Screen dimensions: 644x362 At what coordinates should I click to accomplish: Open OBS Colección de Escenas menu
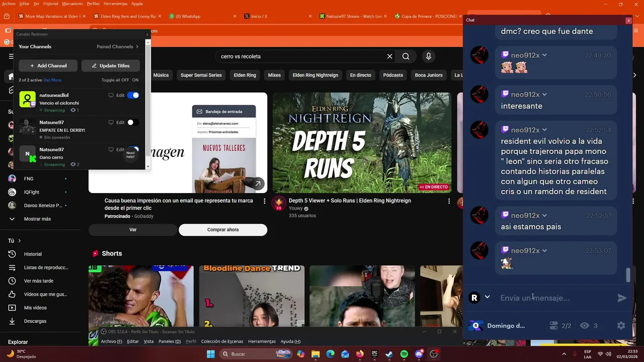pos(222,341)
